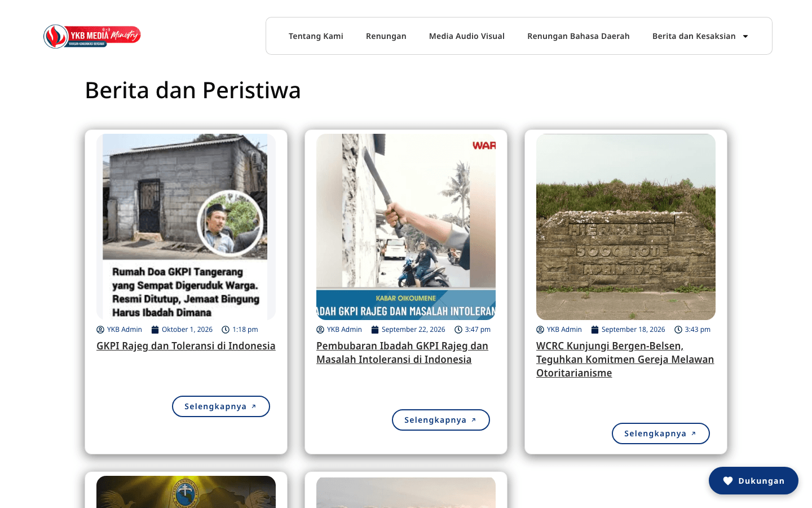Screen dimensions: 812x508
Task: Click the clock icon beside 3:43 pm
Action: [x=678, y=330]
